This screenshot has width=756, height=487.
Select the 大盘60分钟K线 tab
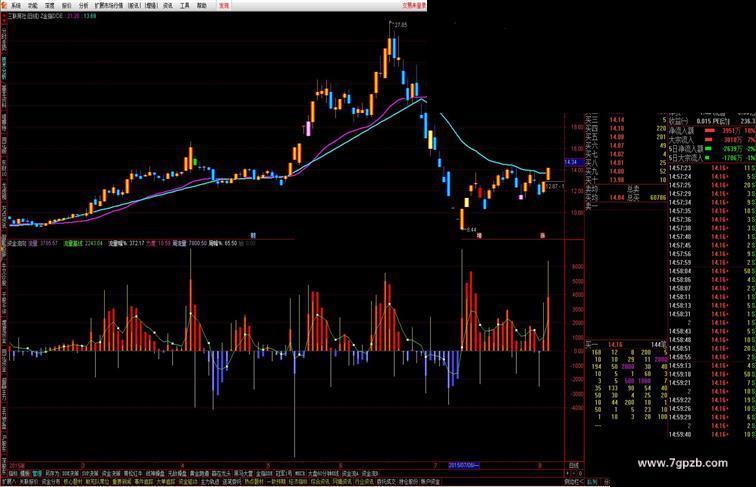pyautogui.click(x=324, y=474)
